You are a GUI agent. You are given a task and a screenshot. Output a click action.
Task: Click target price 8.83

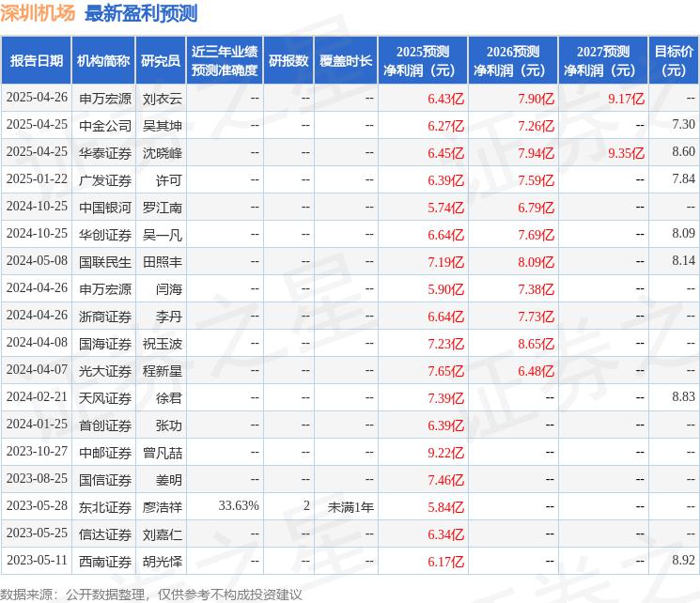683,396
